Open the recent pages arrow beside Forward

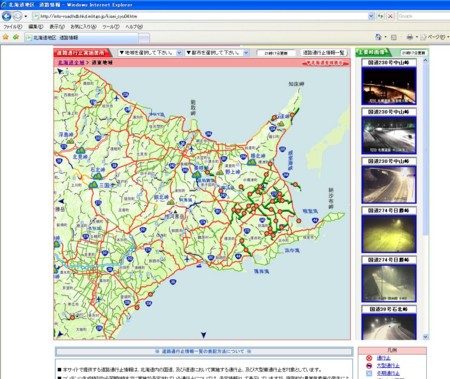point(26,16)
